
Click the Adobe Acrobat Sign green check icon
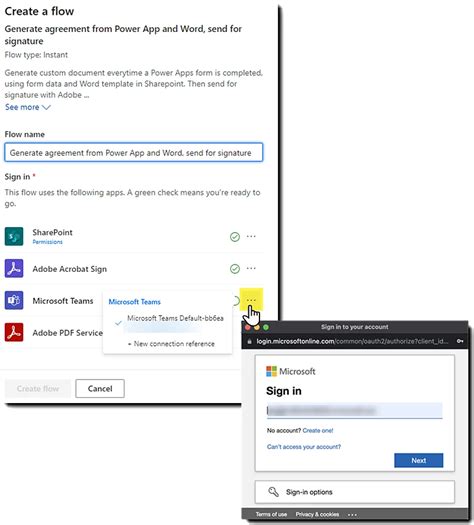pyautogui.click(x=235, y=269)
